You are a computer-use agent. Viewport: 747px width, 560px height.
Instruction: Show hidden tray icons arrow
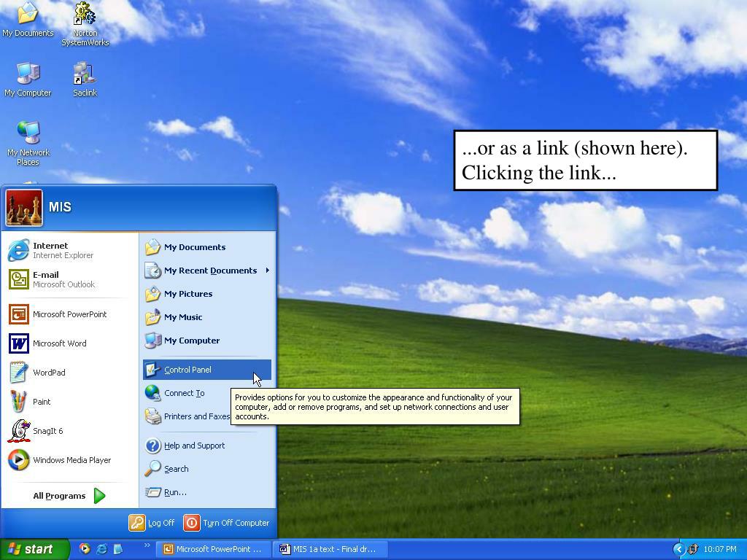[678, 549]
